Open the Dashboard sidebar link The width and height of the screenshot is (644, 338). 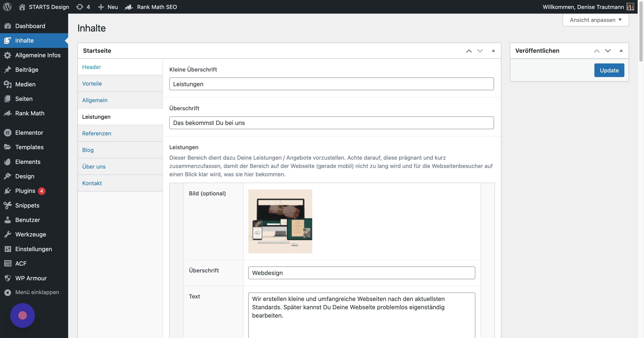[34, 26]
